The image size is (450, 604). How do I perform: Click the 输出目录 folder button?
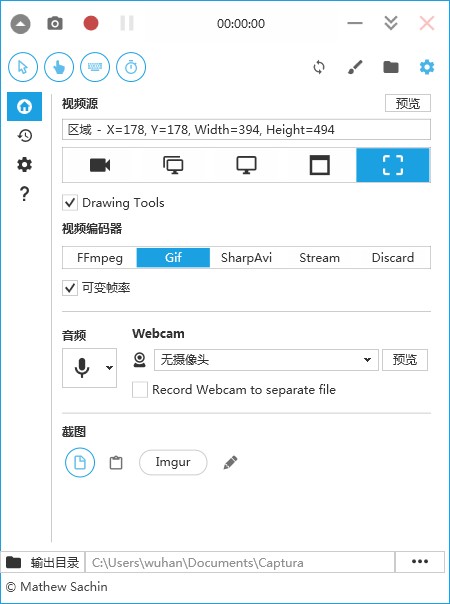click(43, 563)
